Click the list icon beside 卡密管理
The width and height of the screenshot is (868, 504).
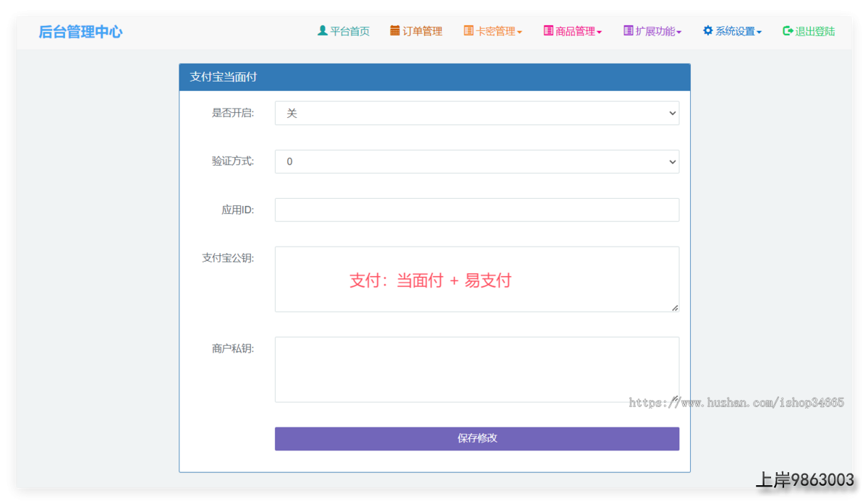pyautogui.click(x=469, y=31)
